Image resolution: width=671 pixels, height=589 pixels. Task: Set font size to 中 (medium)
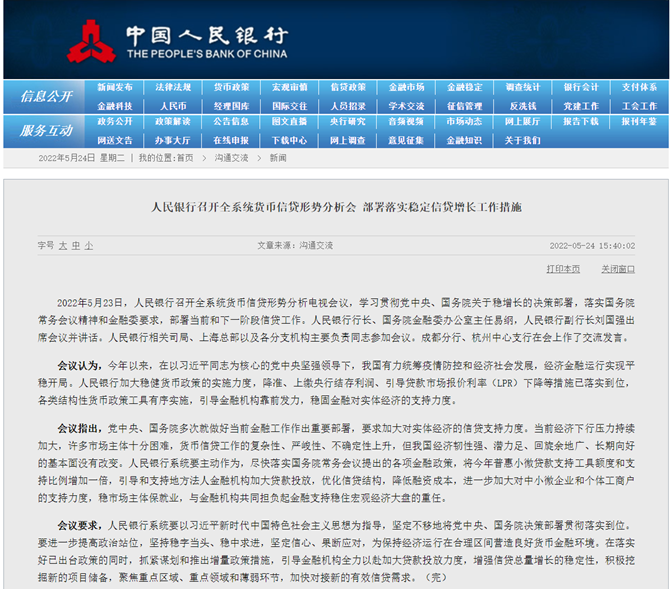(x=76, y=244)
